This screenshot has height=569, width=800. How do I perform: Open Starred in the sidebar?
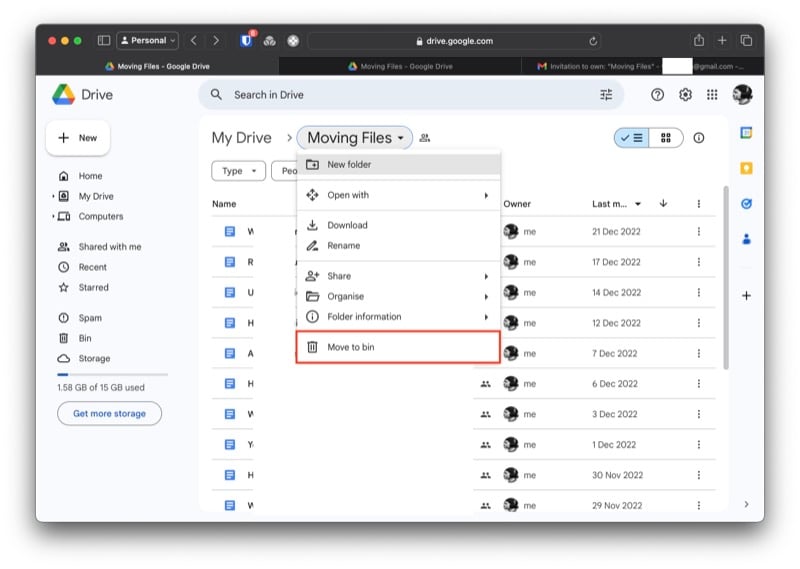[x=93, y=287]
